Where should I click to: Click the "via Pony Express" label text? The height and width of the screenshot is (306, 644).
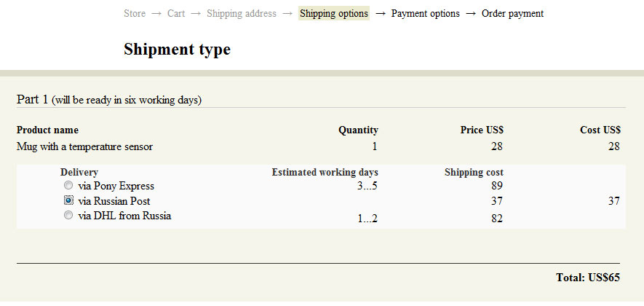click(116, 186)
